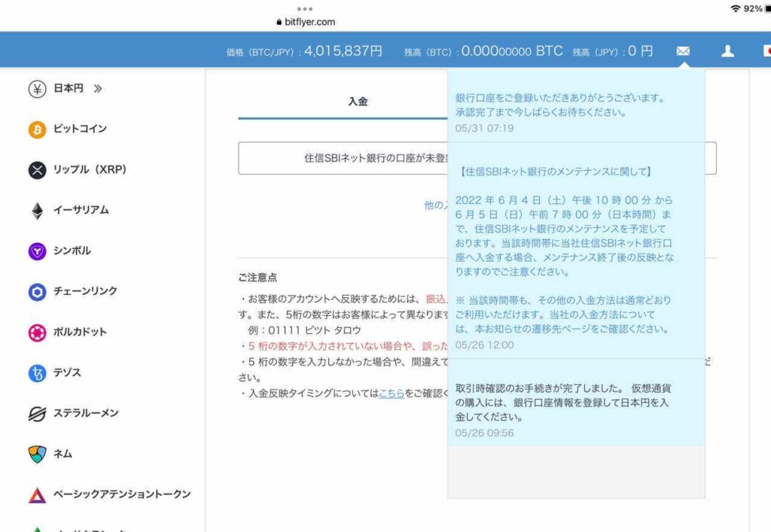771x532 pixels.
Task: Click the purple Symbol icon
Action: click(x=37, y=251)
